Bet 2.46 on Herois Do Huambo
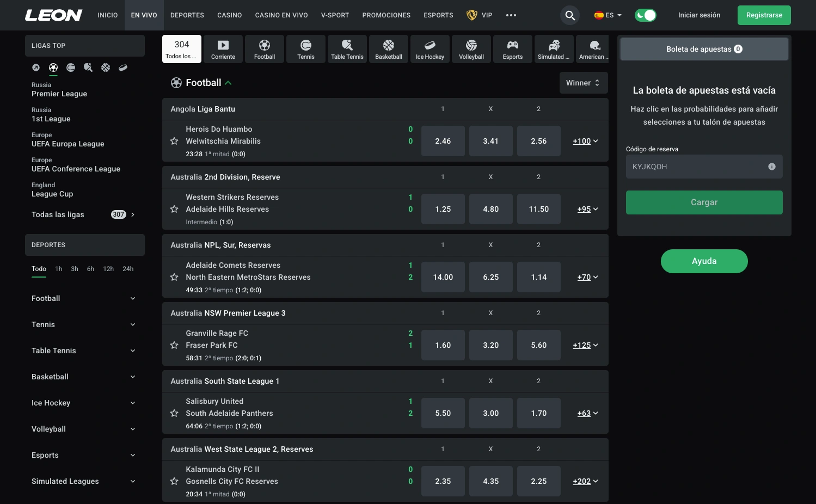816x504 pixels. (443, 141)
